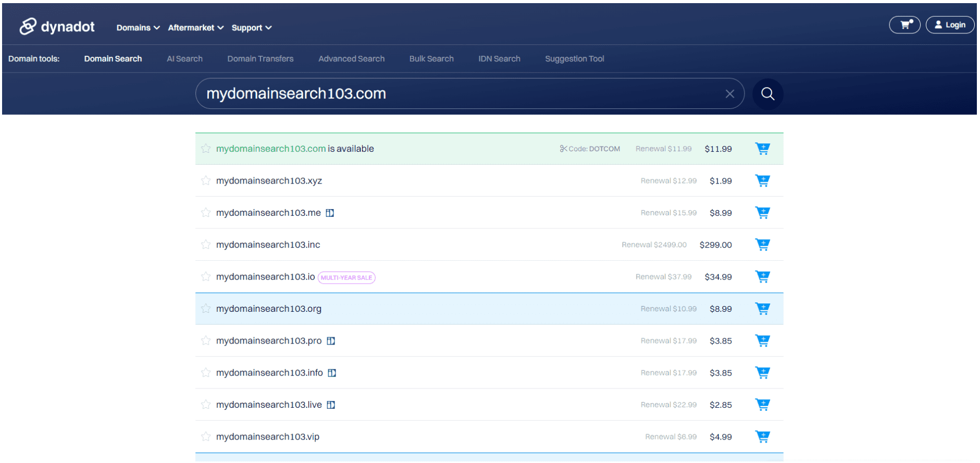Add mydomainsearch103.info to cart

[x=762, y=373]
